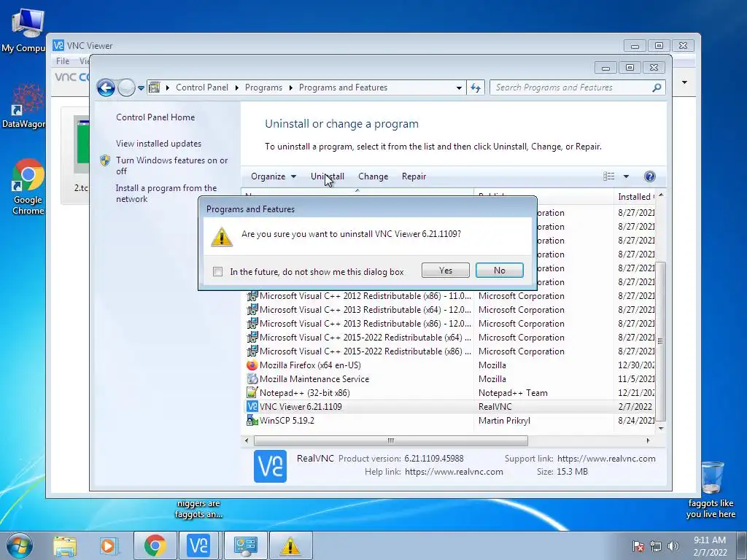747x560 pixels.
Task: Click the Firefox icon in the list
Action: [252, 365]
